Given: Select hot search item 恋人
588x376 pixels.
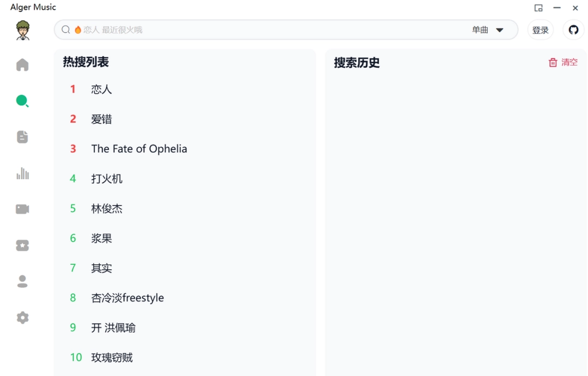Looking at the screenshot, I should tap(101, 89).
